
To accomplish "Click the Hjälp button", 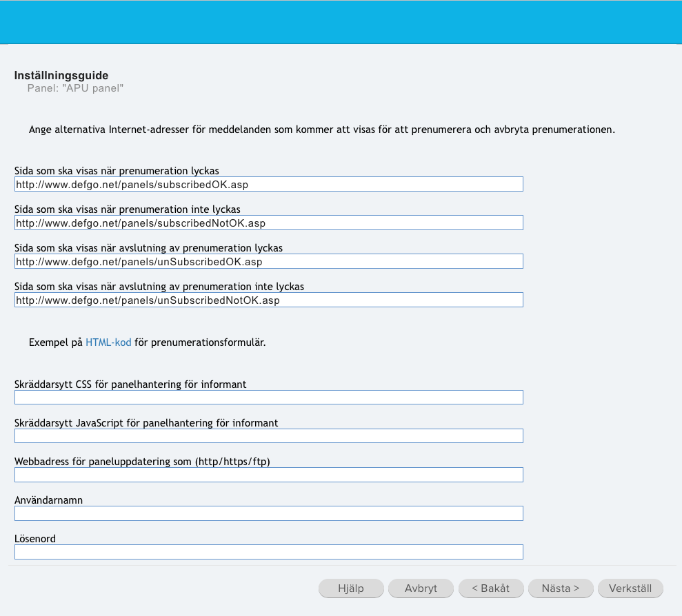I will [x=351, y=588].
